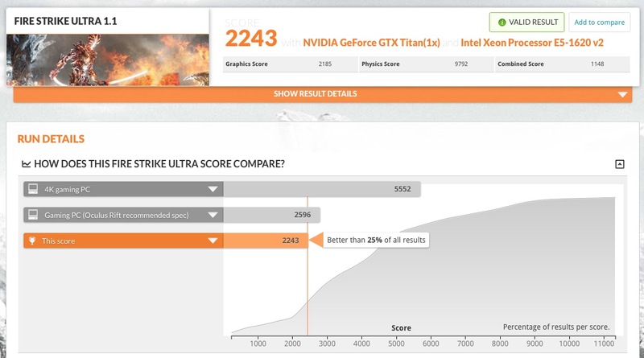Click the large 2243 overall score

(251, 38)
